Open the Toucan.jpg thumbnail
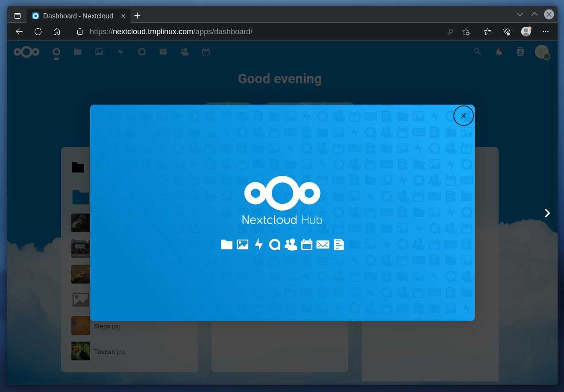564x392 pixels. 80,351
